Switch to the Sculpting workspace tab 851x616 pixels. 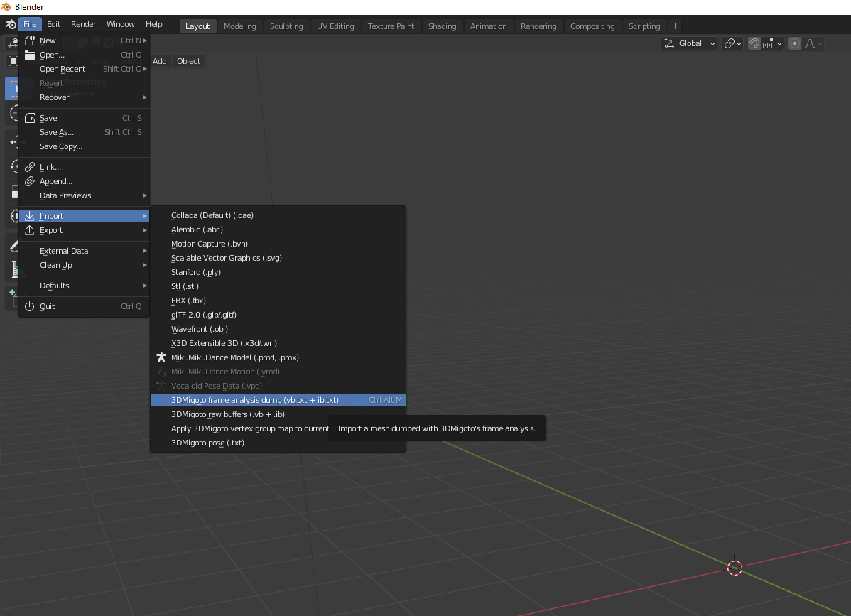[x=286, y=26]
